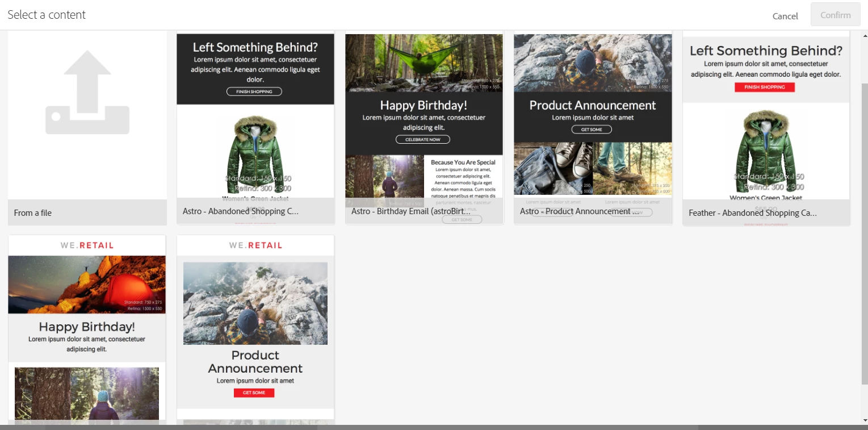
Task: Select the We.Retail Happy Birthday template
Action: 87,329
